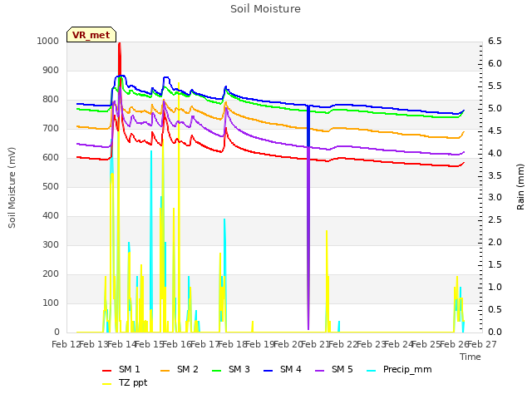Click the TZ ppt legend entry

point(125,382)
